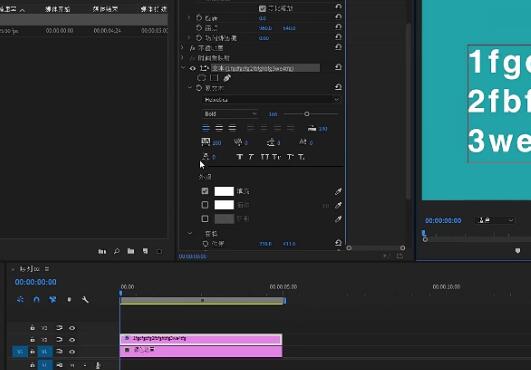Viewport: 531px width, 370px height.
Task: Uncheck the fill color checkbox
Action: coord(205,191)
